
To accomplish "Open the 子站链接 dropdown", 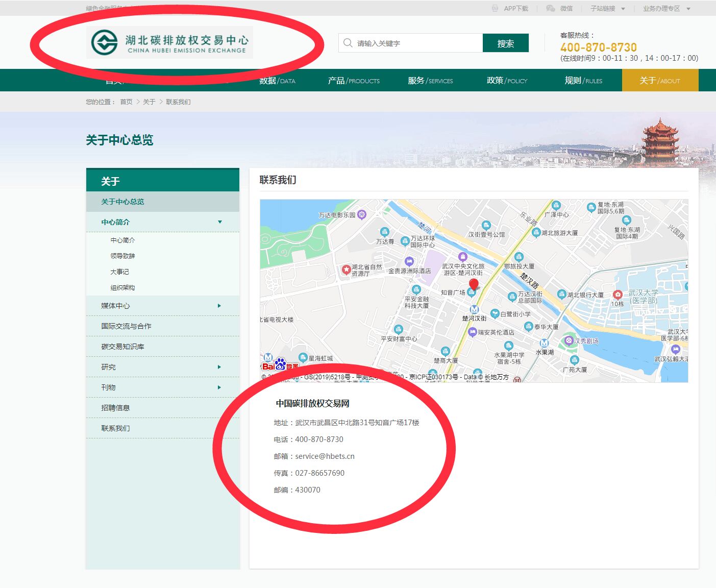I will pos(607,8).
